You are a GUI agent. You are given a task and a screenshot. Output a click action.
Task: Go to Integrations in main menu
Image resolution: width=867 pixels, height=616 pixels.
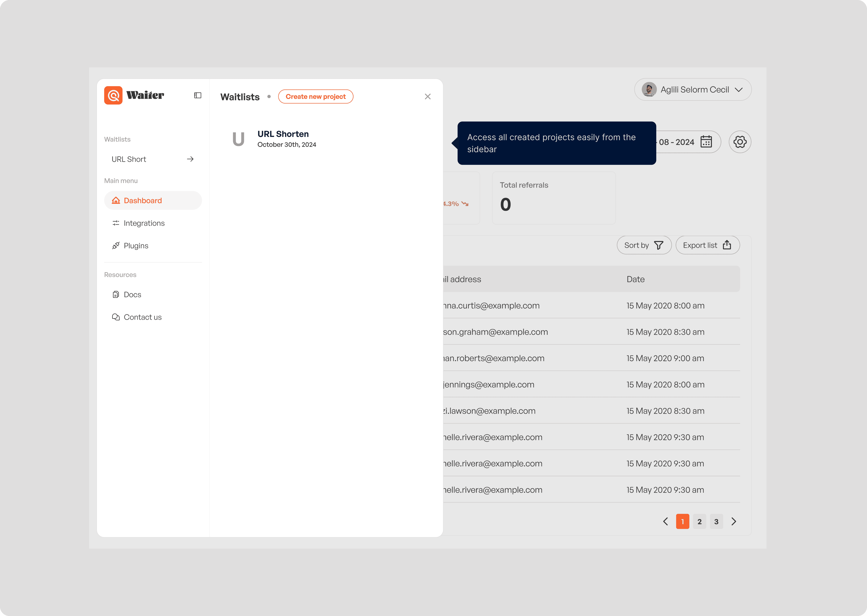click(144, 223)
